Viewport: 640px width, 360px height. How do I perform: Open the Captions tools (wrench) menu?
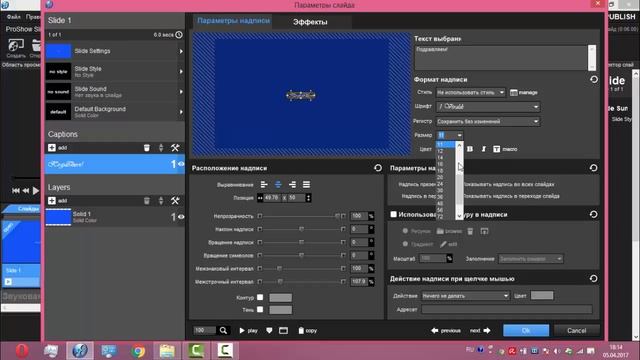tap(175, 148)
